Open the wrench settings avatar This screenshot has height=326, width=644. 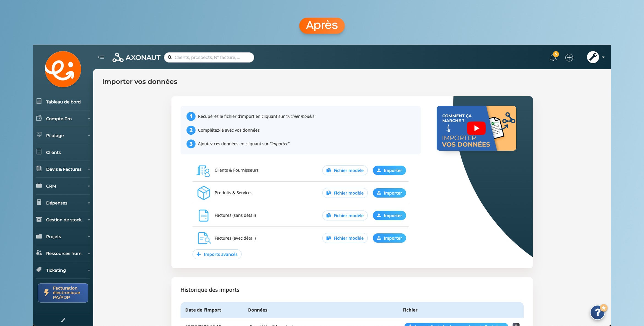(593, 57)
